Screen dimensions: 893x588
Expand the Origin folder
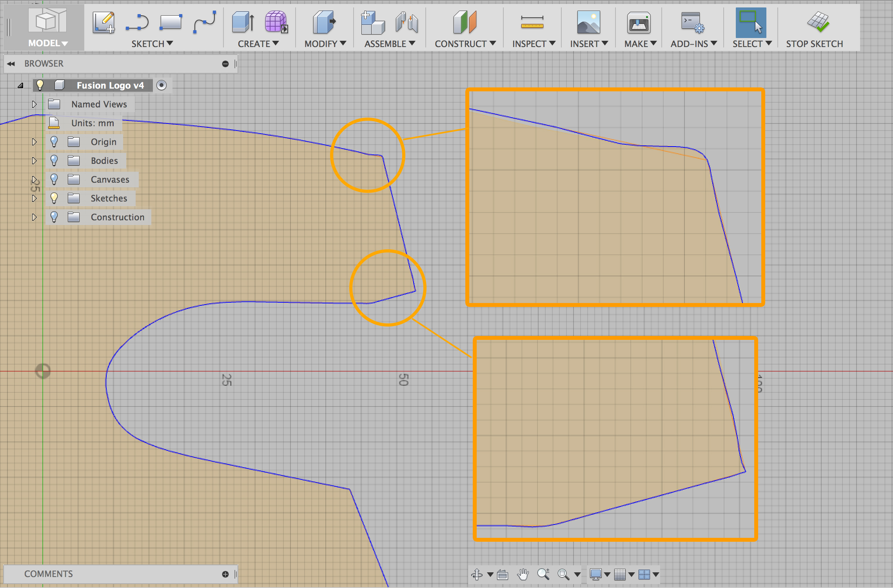pyautogui.click(x=34, y=142)
